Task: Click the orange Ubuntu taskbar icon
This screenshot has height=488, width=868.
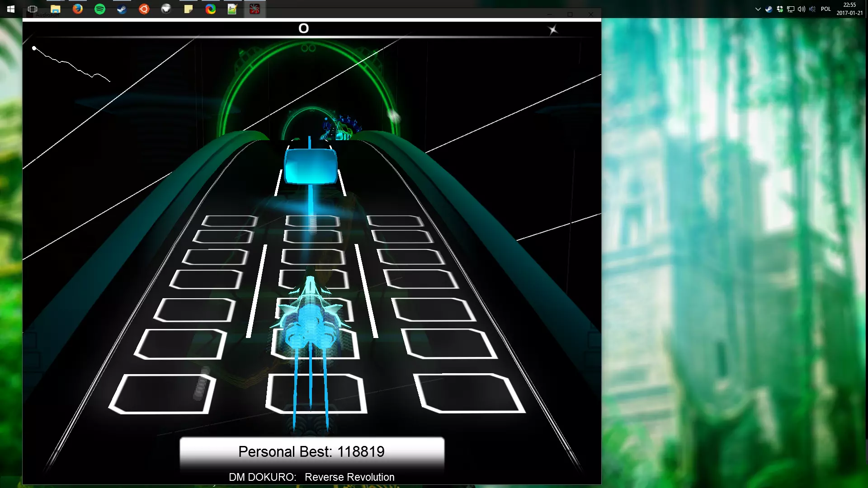Action: (144, 9)
